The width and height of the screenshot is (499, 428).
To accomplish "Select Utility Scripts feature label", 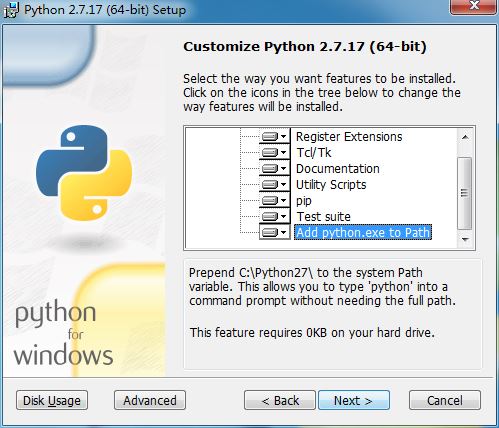I will coord(331,185).
